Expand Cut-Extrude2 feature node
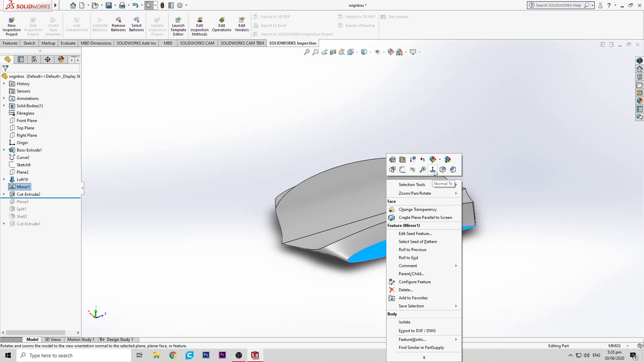The width and height of the screenshot is (644, 362). tap(4, 194)
